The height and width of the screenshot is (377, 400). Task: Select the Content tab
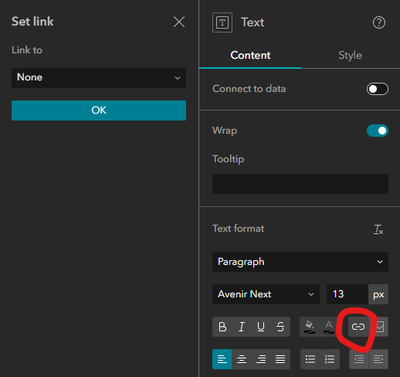tap(250, 55)
